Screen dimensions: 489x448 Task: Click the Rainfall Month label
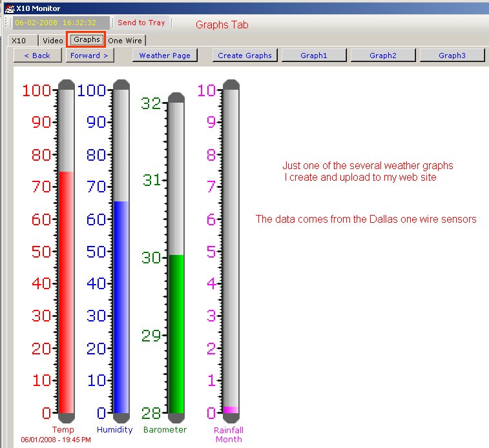(x=229, y=434)
